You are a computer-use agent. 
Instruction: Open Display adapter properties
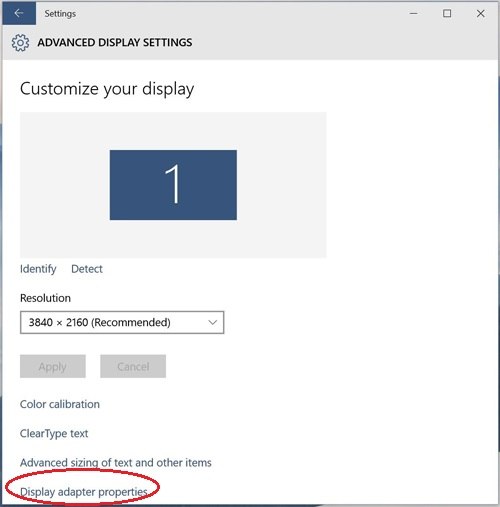pos(84,492)
